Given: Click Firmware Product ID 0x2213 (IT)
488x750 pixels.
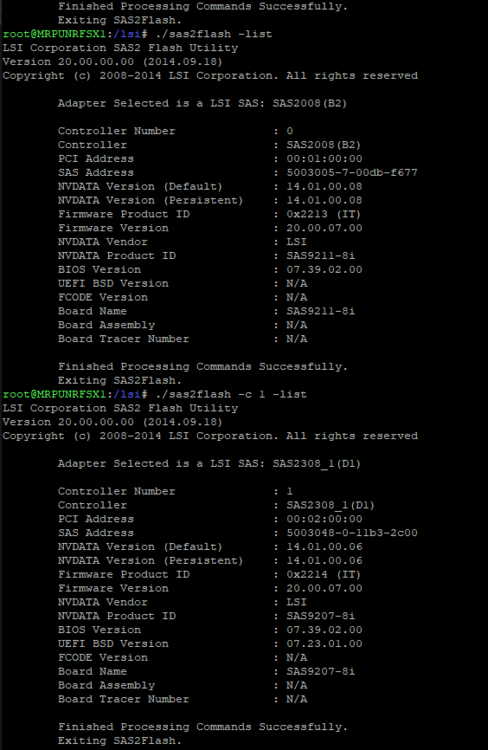Looking at the screenshot, I should [323, 214].
